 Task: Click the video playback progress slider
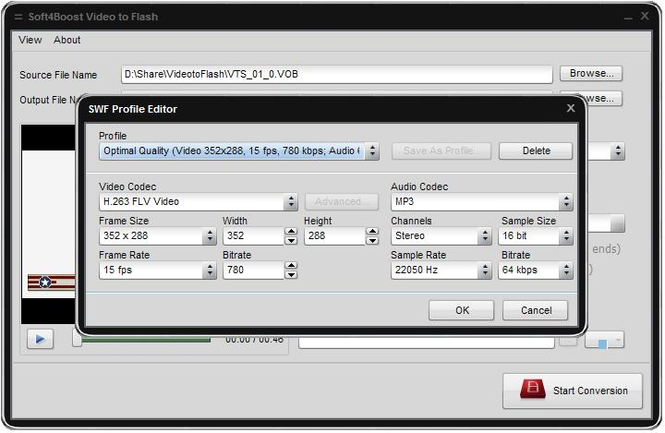coord(140,340)
